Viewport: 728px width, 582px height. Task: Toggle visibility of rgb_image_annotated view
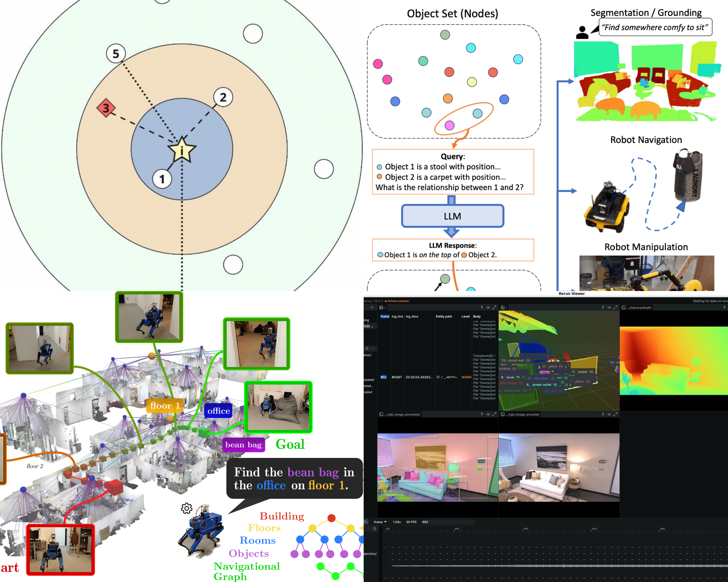[488, 414]
